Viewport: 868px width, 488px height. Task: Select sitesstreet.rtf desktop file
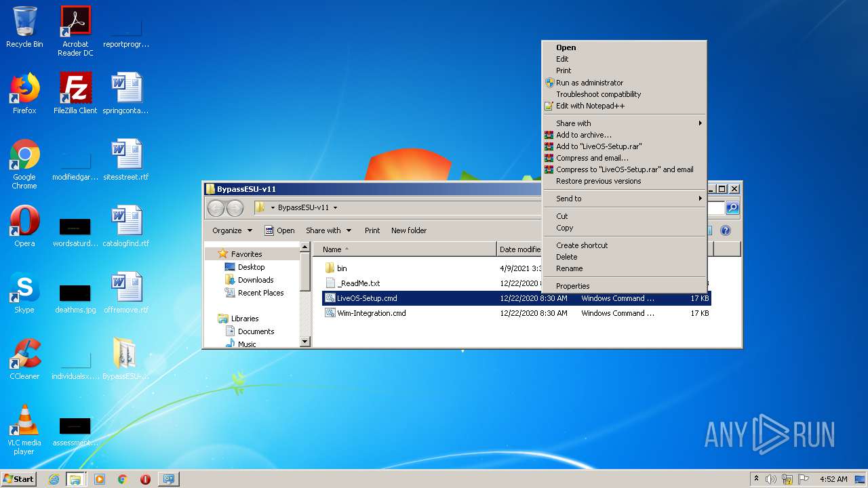tap(126, 160)
